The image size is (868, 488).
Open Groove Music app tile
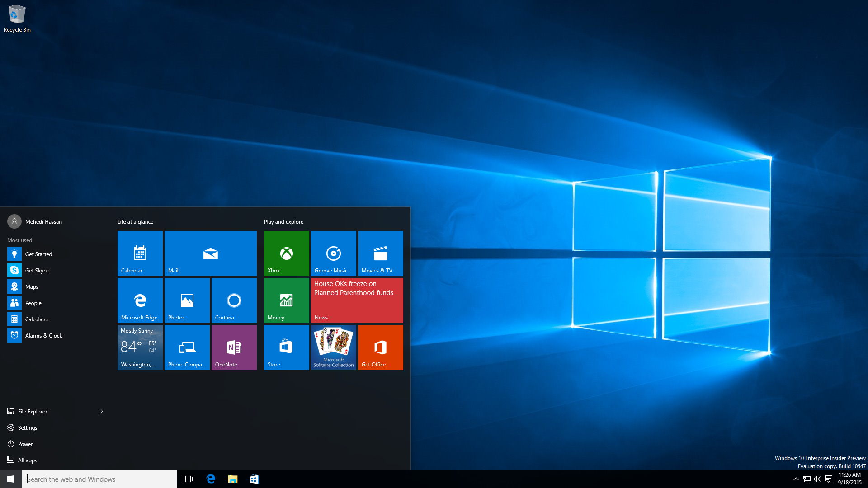tap(333, 253)
